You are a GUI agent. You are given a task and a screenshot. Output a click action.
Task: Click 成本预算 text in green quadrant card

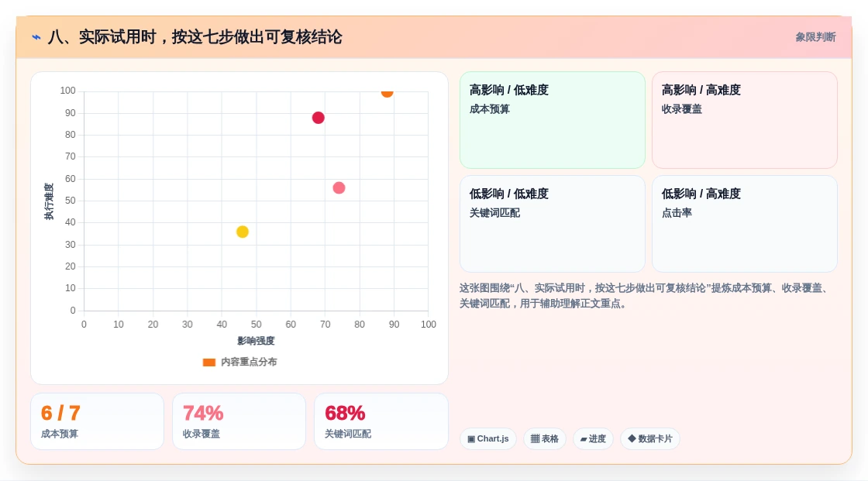[489, 109]
